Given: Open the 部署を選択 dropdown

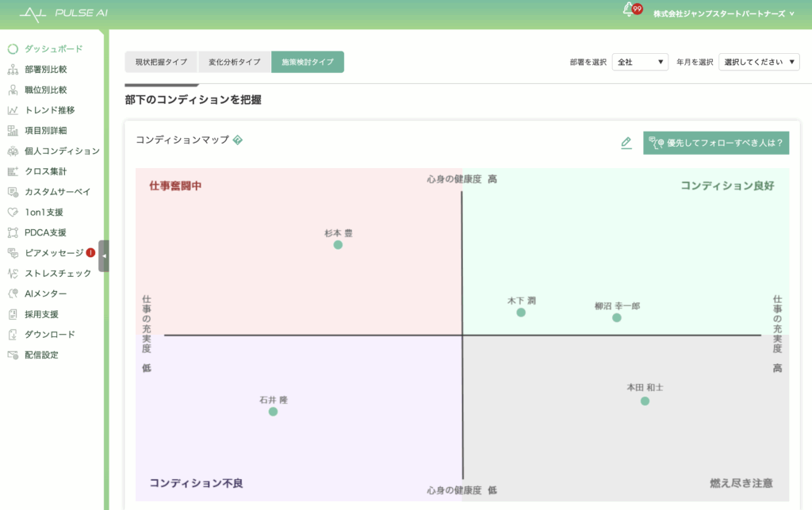Looking at the screenshot, I should coord(641,62).
